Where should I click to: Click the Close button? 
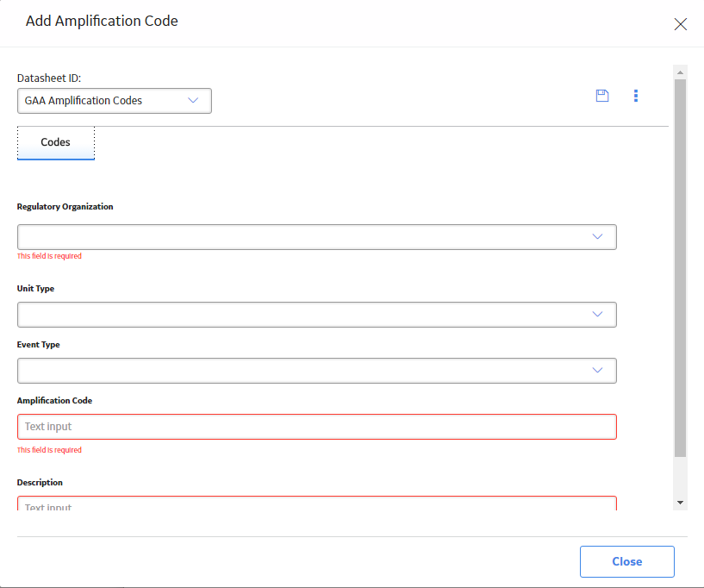(626, 561)
